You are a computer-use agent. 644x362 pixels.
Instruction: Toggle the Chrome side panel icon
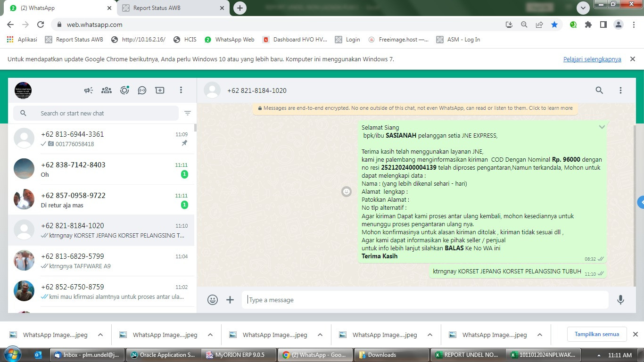pyautogui.click(x=603, y=25)
